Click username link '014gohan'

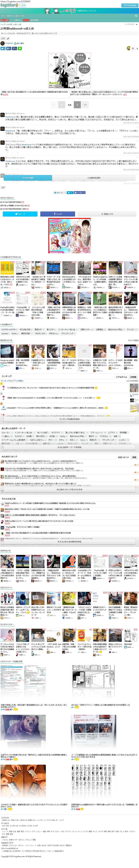tap(9, 43)
